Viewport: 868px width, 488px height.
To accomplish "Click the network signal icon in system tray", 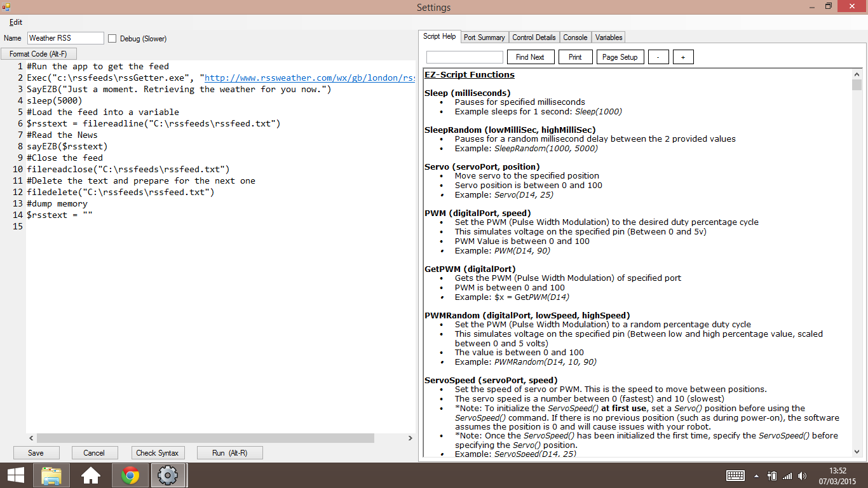I will pos(788,475).
